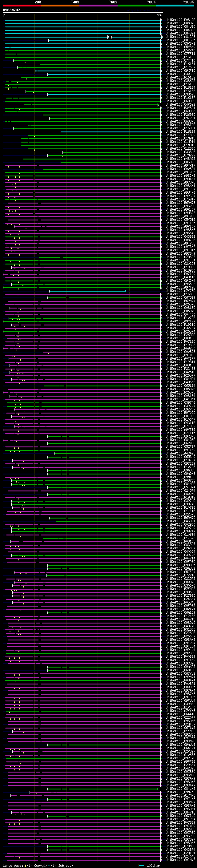
Task: Select hit UniRef100_P69250
Action: pyautogui.click(x=180, y=349)
